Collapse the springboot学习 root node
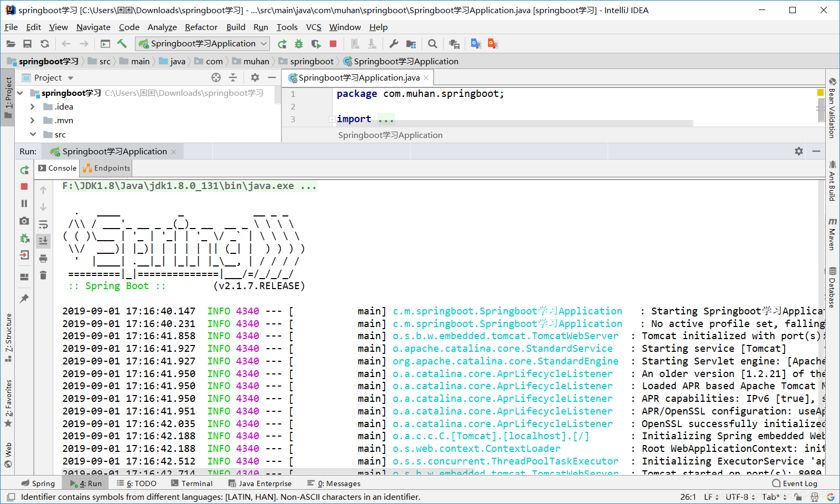 click(20, 93)
